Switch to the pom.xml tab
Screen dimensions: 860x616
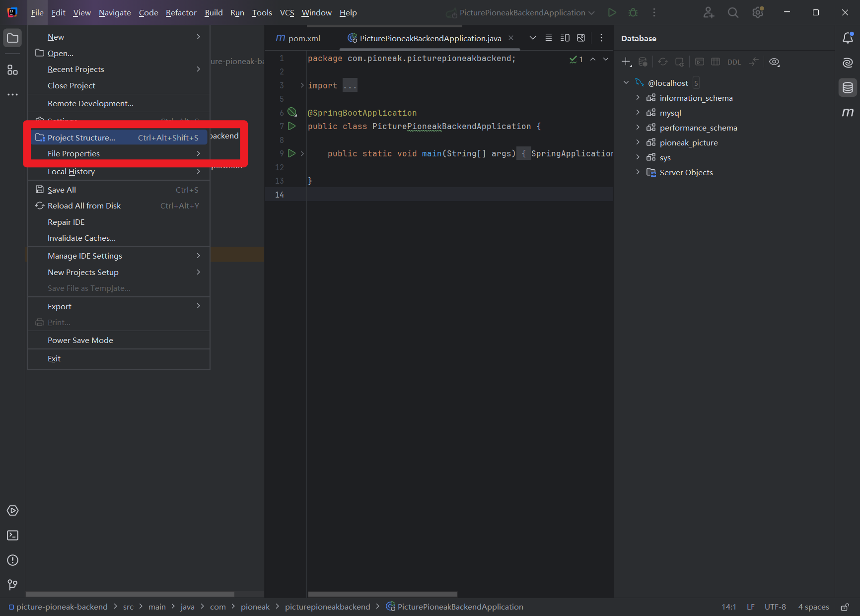pos(298,38)
